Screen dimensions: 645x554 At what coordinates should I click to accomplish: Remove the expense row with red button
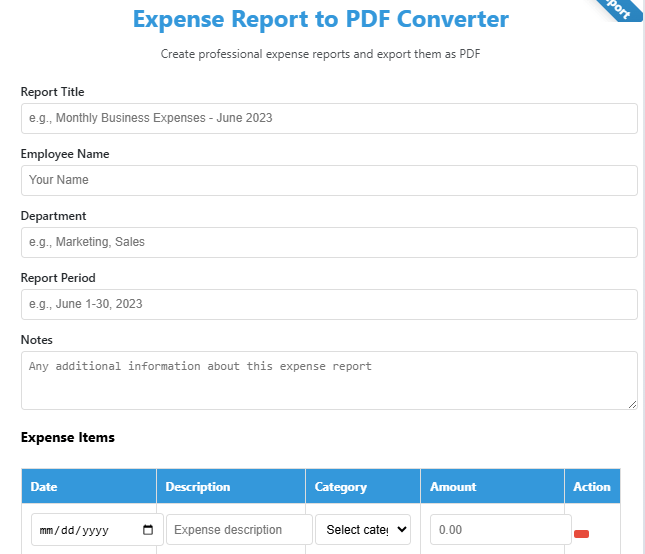(581, 534)
